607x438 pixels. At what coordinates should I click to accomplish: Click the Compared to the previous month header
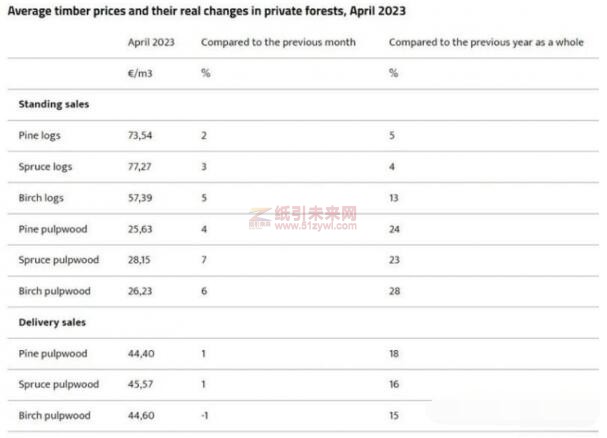[265, 43]
